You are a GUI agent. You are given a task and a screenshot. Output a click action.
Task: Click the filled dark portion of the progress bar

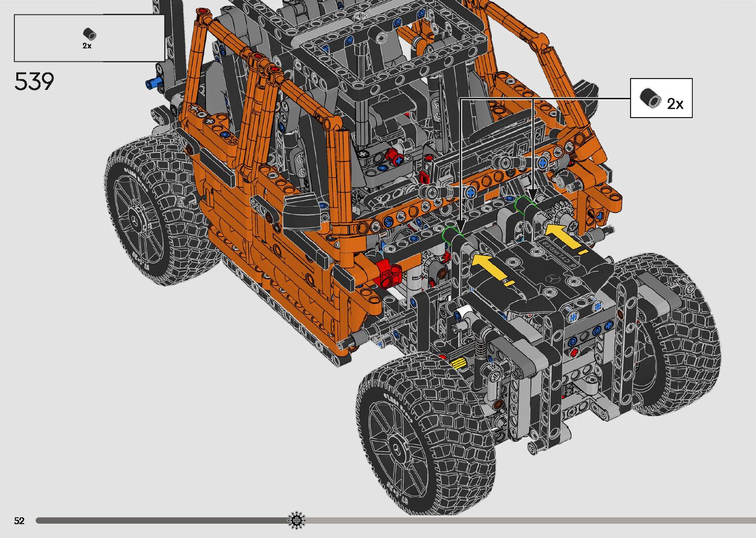[158, 520]
